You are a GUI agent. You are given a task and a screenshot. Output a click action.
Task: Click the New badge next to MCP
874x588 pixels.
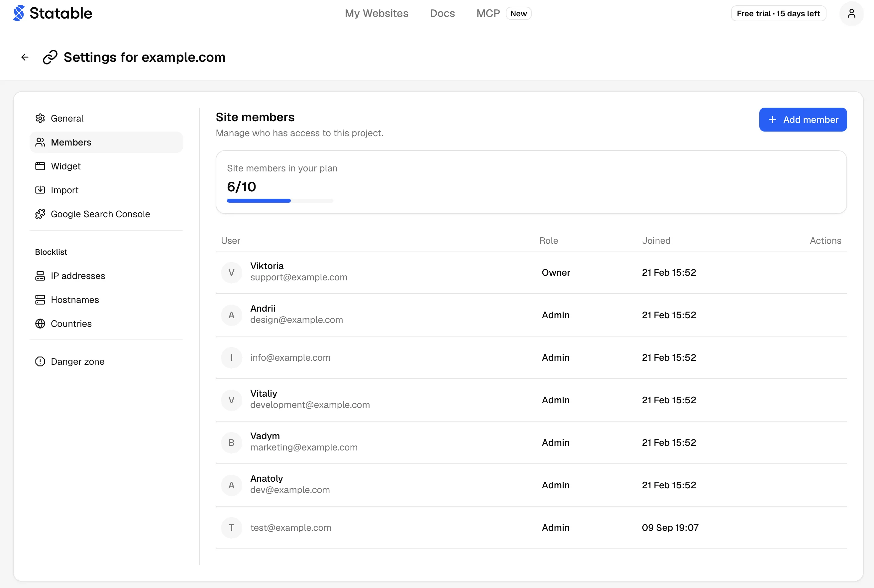518,14
